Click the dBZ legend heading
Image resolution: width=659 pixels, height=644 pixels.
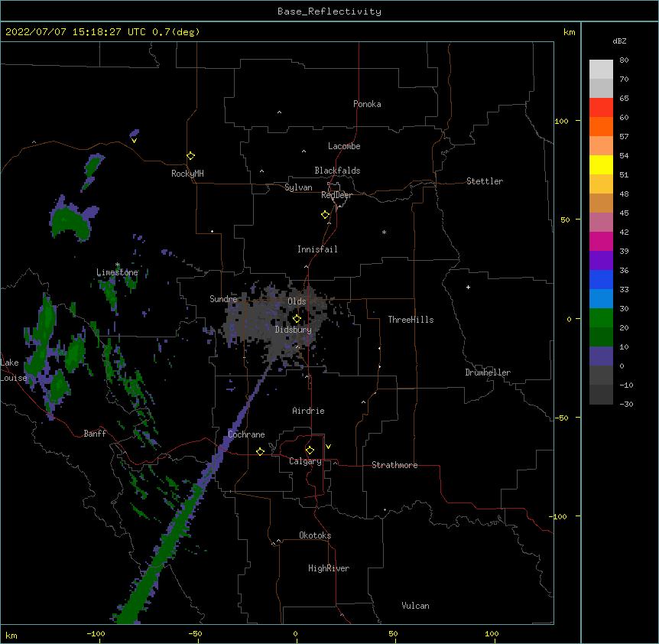click(x=619, y=41)
